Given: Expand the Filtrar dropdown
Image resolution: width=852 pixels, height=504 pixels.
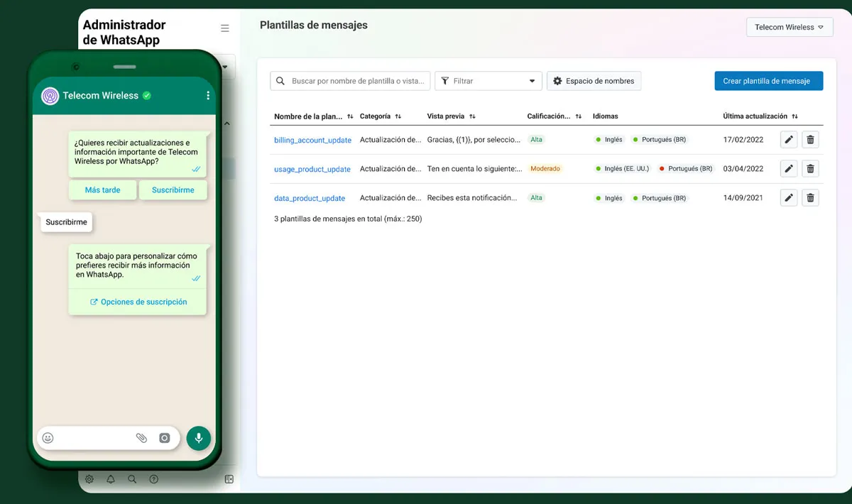Looking at the screenshot, I should pos(488,80).
